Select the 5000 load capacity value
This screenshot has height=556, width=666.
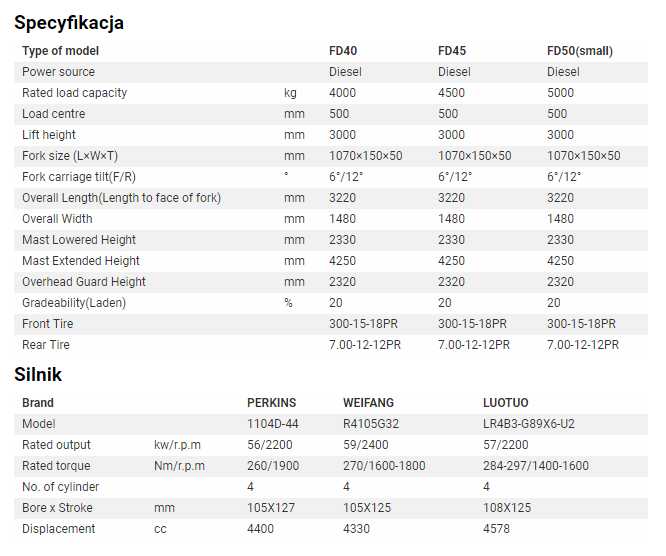560,93
